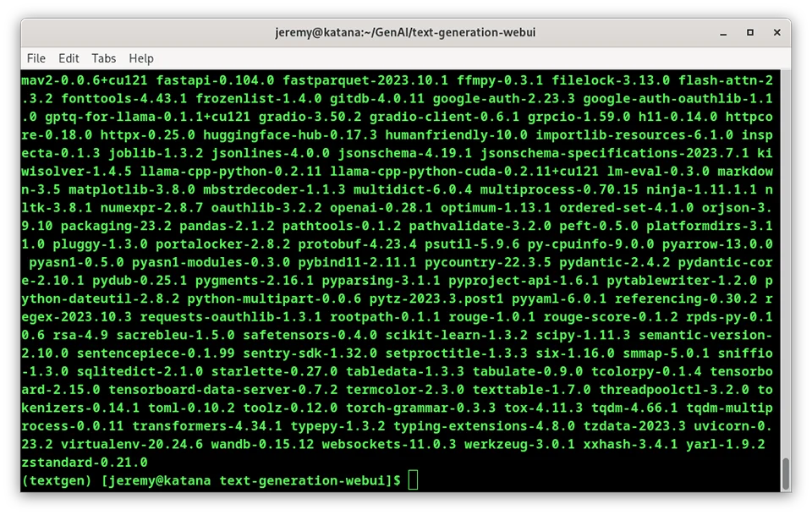This screenshot has height=515, width=812.
Task: Click the text zstandard-0.21.0
Action: point(85,463)
